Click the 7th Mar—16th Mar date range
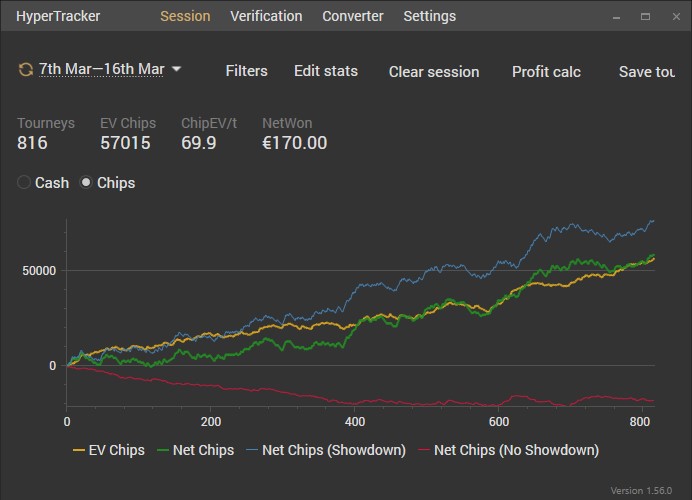The width and height of the screenshot is (692, 500). [101, 70]
